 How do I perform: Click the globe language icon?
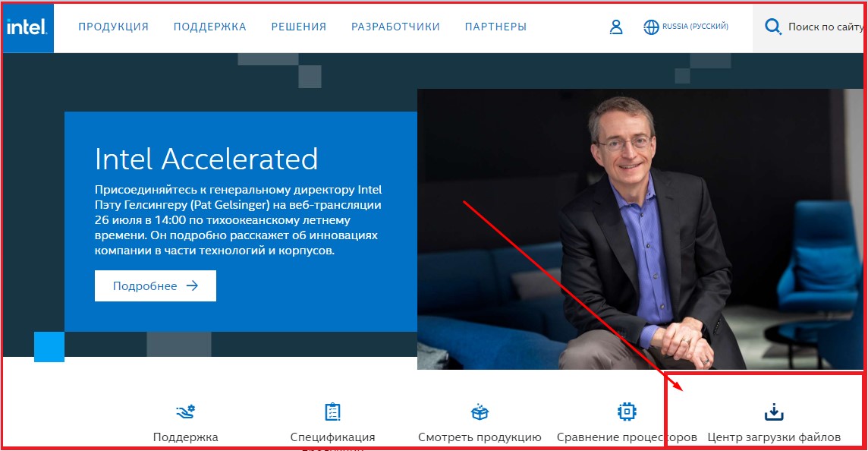click(x=651, y=27)
